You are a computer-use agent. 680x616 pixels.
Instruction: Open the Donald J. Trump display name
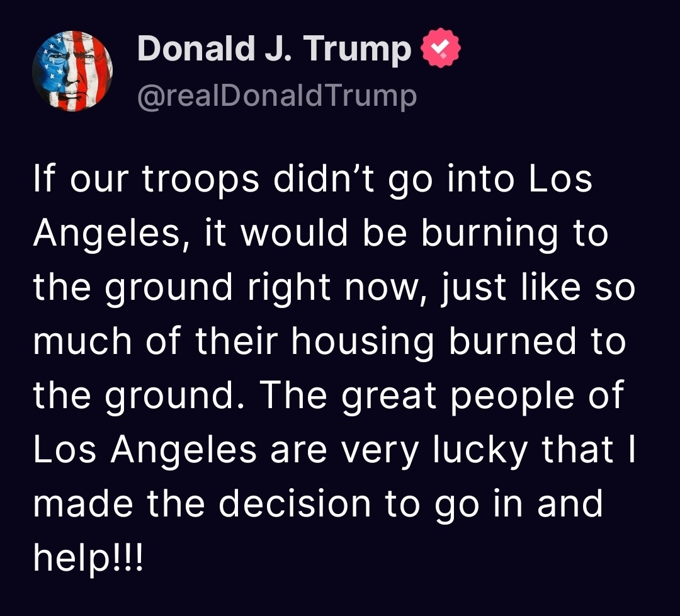274,48
